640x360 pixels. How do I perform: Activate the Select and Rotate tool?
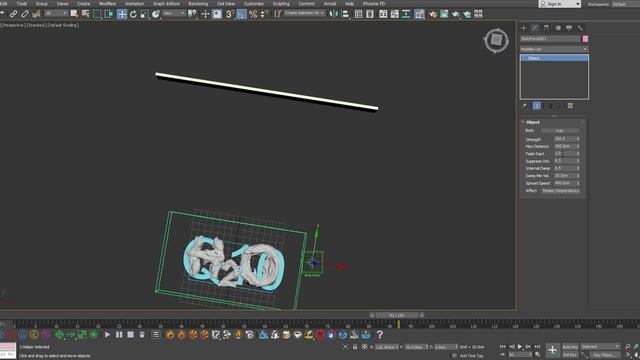tap(133, 14)
